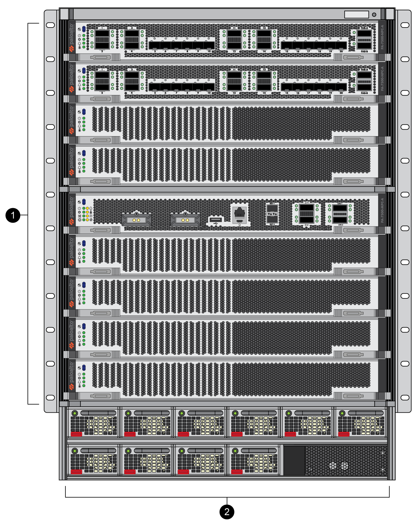Viewport: 420px width, 524px height.
Task: Click the red latch on the sixth top-row power supply
Action: pos(344,434)
